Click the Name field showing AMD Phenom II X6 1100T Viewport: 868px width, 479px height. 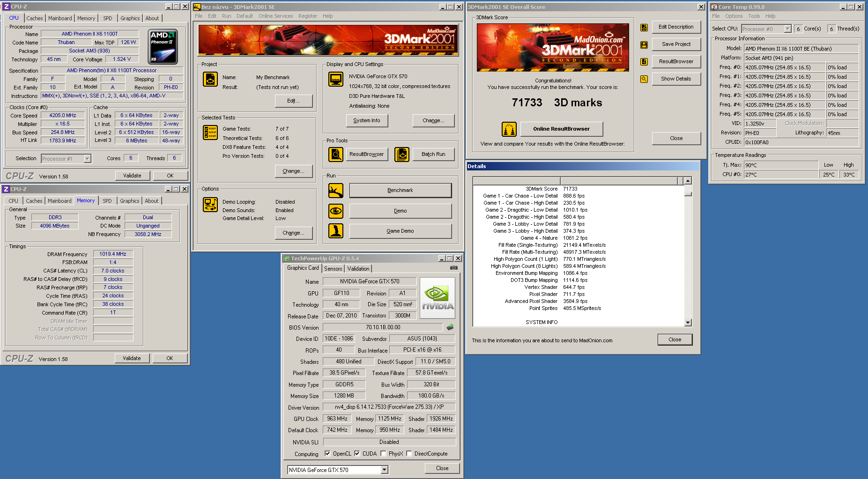[89, 34]
